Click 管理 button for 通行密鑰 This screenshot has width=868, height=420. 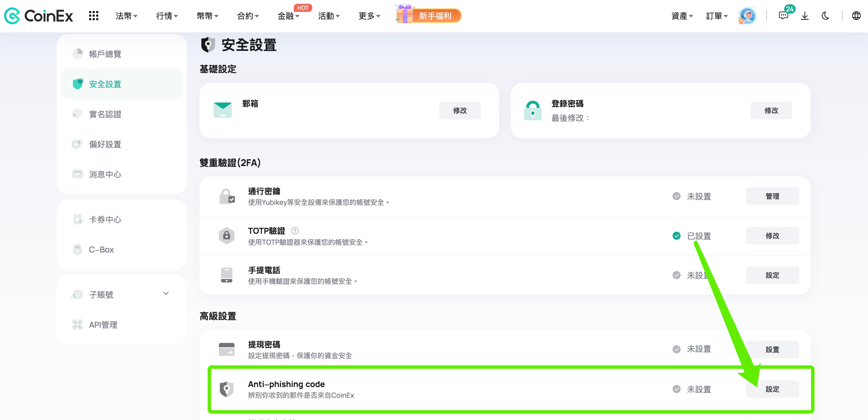coord(772,196)
